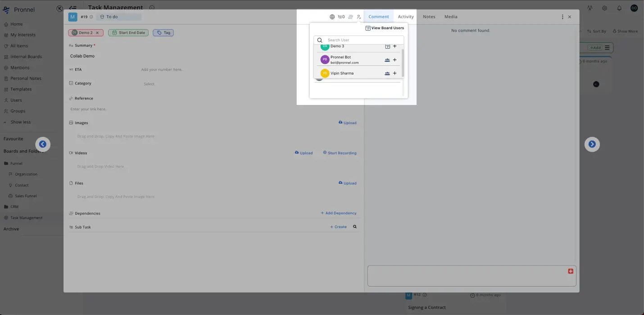Click the pin icon next to Pronnel logo
The width and height of the screenshot is (644, 315).
[59, 8]
